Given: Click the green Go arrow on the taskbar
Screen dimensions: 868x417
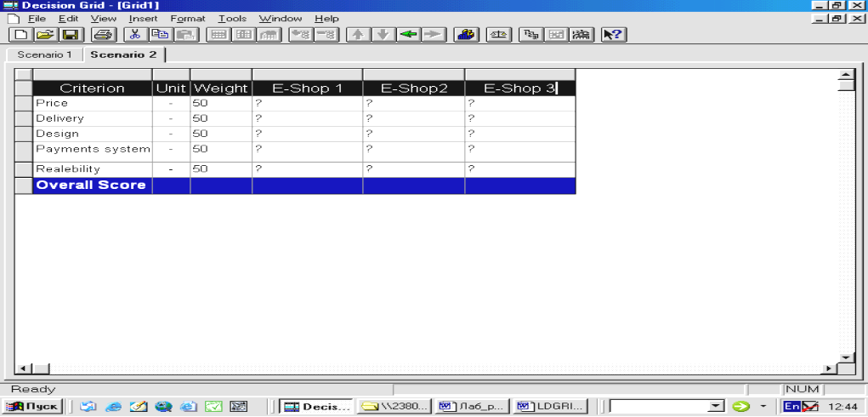Looking at the screenshot, I should point(740,407).
